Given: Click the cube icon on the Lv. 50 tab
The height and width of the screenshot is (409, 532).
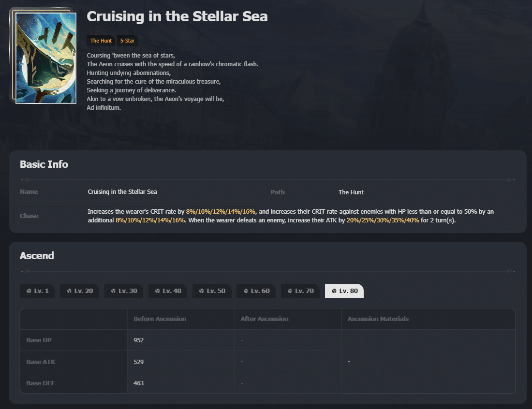Looking at the screenshot, I should [202, 291].
